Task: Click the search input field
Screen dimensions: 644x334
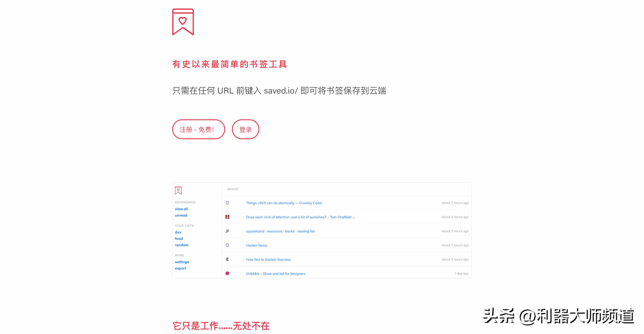Action: click(x=345, y=189)
